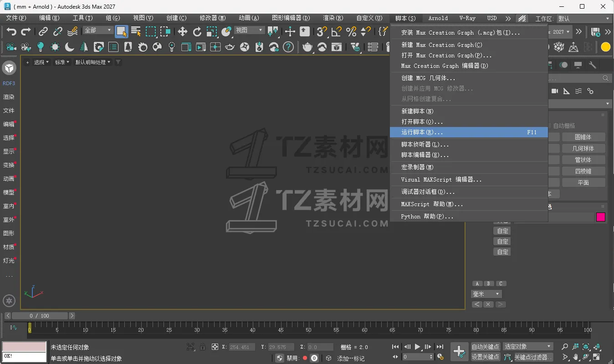Click the Redo arrow icon
Screen dimensions: 614x364
[26, 31]
